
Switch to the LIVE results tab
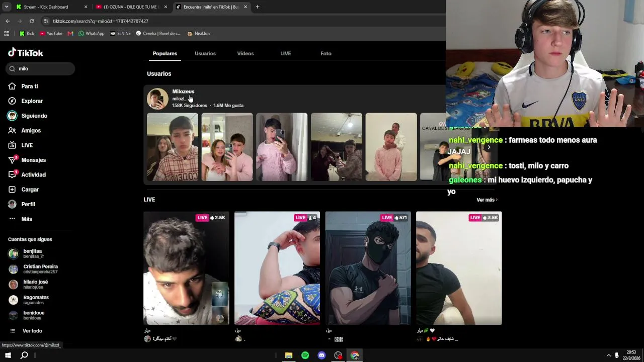click(286, 53)
